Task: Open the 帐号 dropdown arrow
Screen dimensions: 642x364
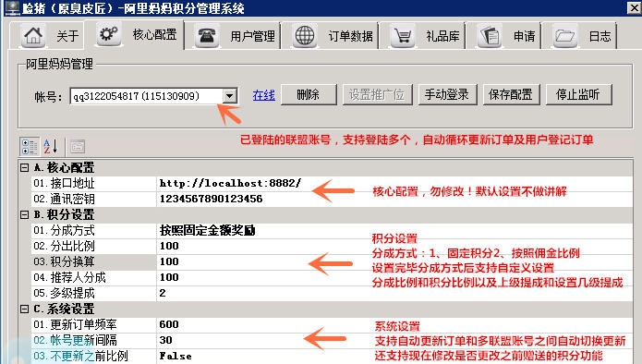Action: (x=230, y=96)
